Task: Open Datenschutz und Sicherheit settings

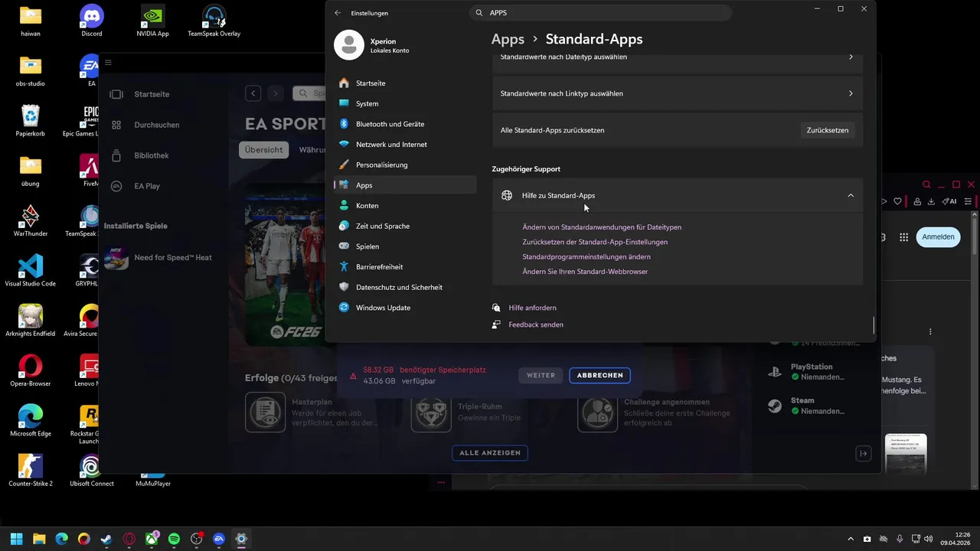Action: [x=405, y=287]
